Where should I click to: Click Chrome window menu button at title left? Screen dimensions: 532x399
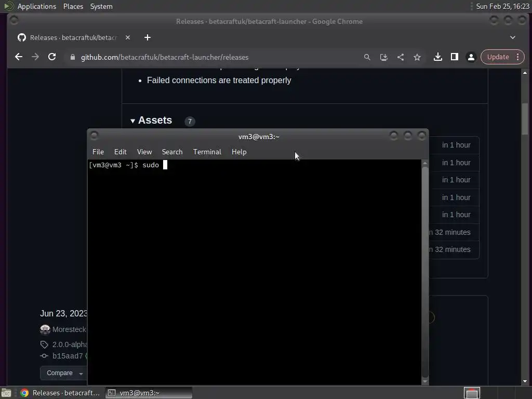point(14,21)
